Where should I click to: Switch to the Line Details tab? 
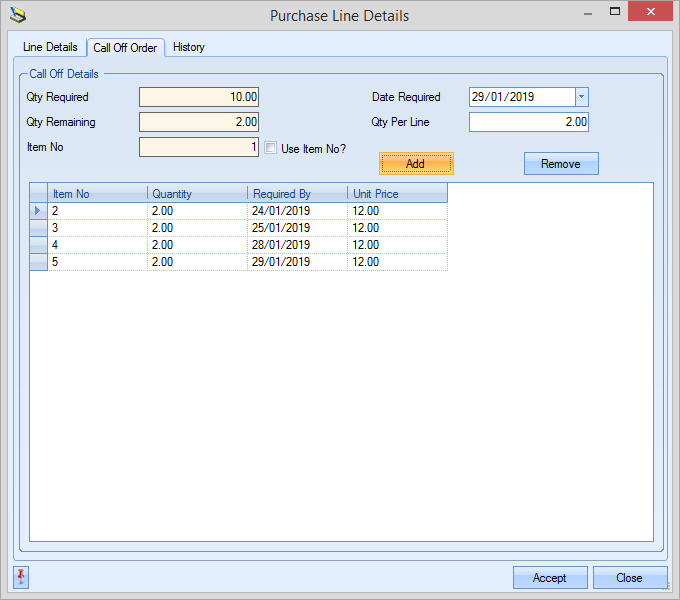point(50,47)
